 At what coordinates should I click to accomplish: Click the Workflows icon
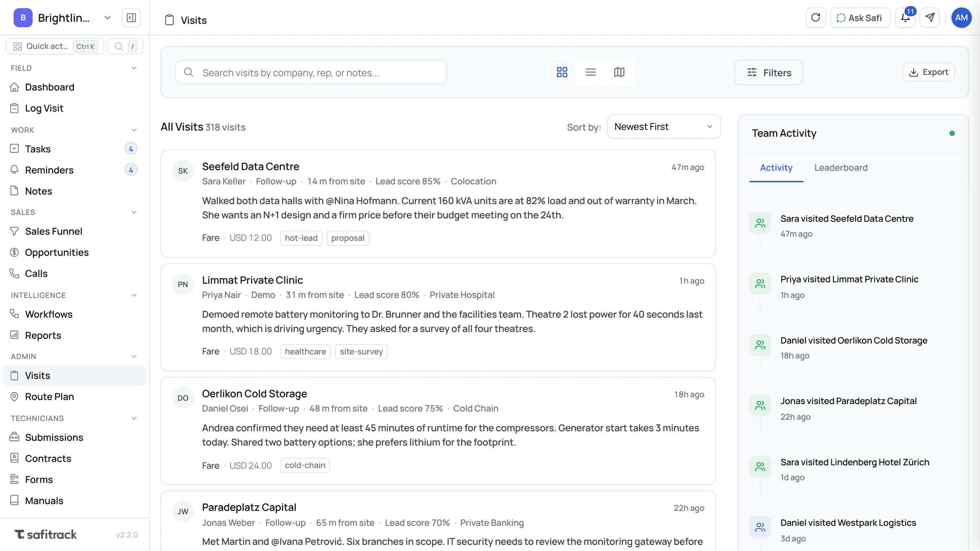[x=14, y=314]
